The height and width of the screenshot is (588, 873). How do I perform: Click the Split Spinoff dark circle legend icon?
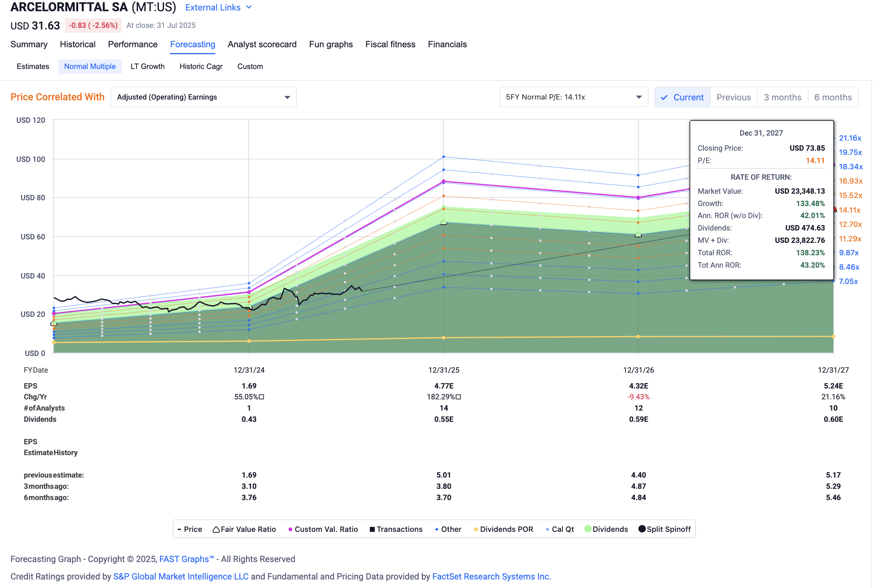click(642, 529)
